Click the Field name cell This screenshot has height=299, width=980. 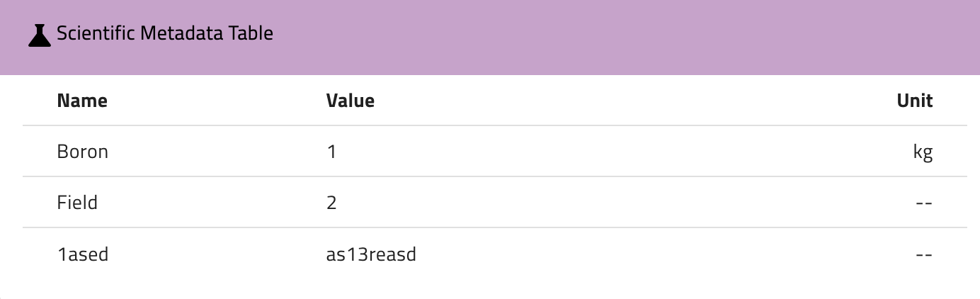tap(77, 203)
